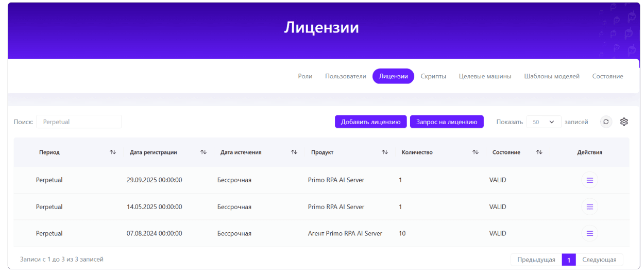Sort by Период column arrows
This screenshot has height=276, width=644.
click(x=113, y=152)
